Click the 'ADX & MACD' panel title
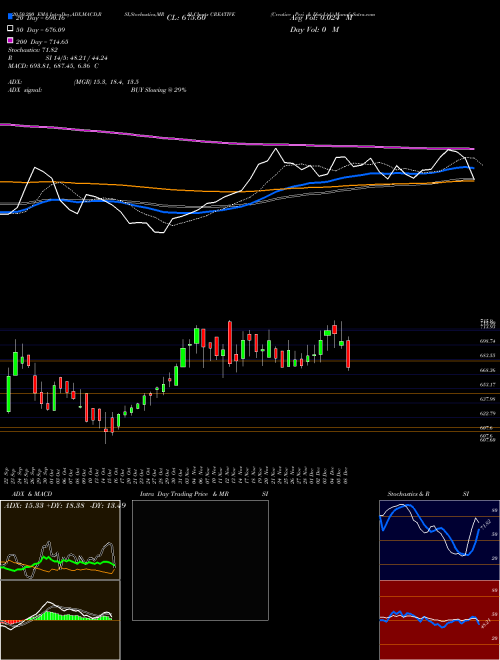Image resolution: width=500 pixels, height=660 pixels. pyautogui.click(x=32, y=494)
